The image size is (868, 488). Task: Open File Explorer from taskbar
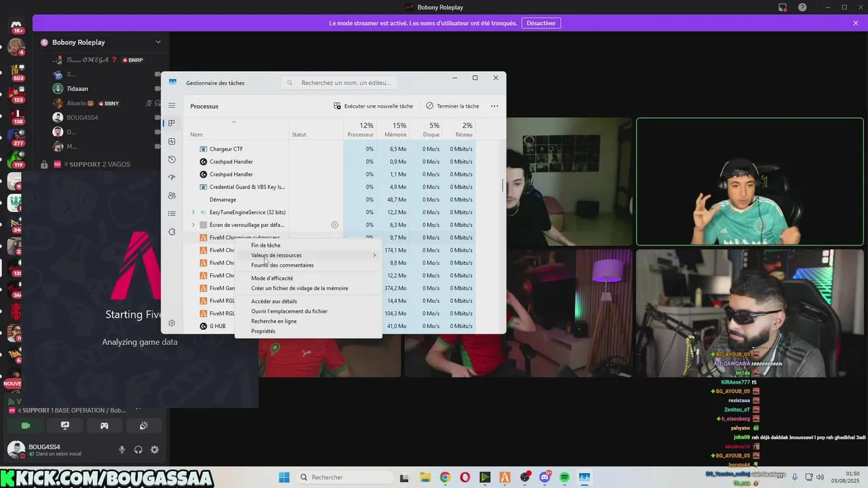[x=425, y=477]
